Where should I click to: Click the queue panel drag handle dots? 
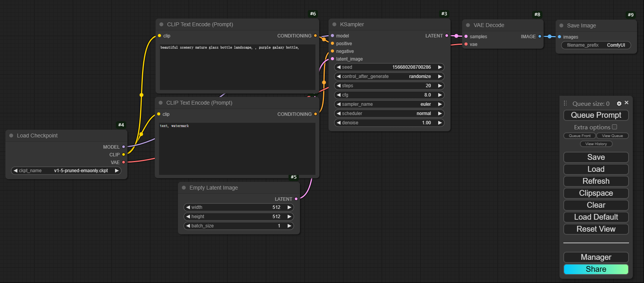point(565,103)
